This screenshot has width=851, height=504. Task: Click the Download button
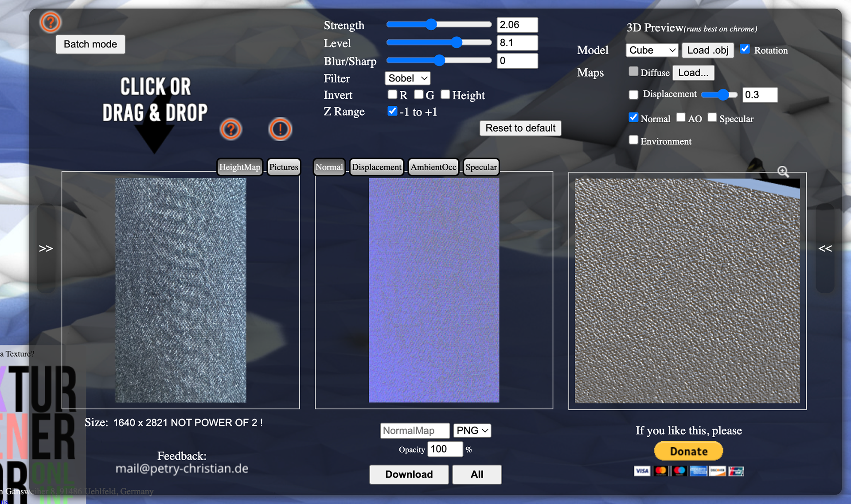point(409,474)
